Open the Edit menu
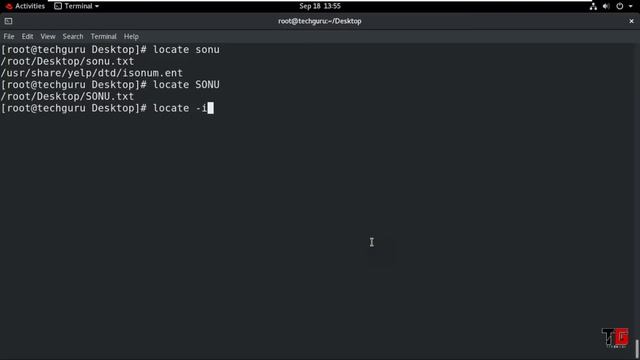Screen dimensions: 640x360 (27, 36)
